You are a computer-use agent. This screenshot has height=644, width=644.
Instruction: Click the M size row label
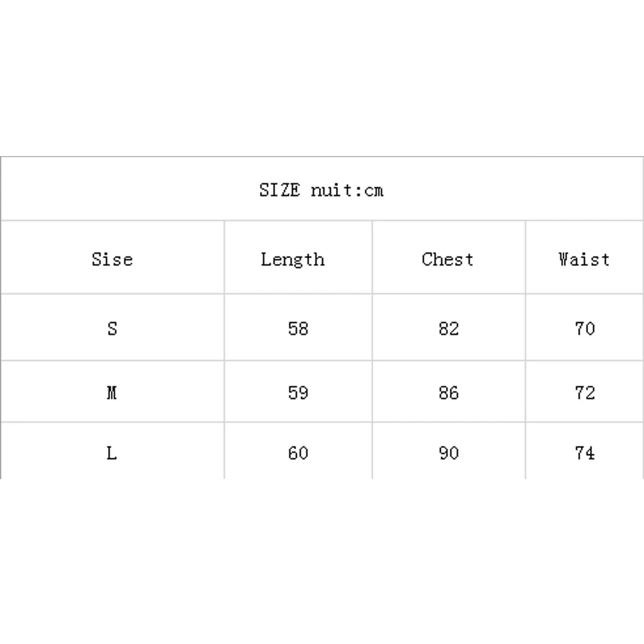point(112,392)
